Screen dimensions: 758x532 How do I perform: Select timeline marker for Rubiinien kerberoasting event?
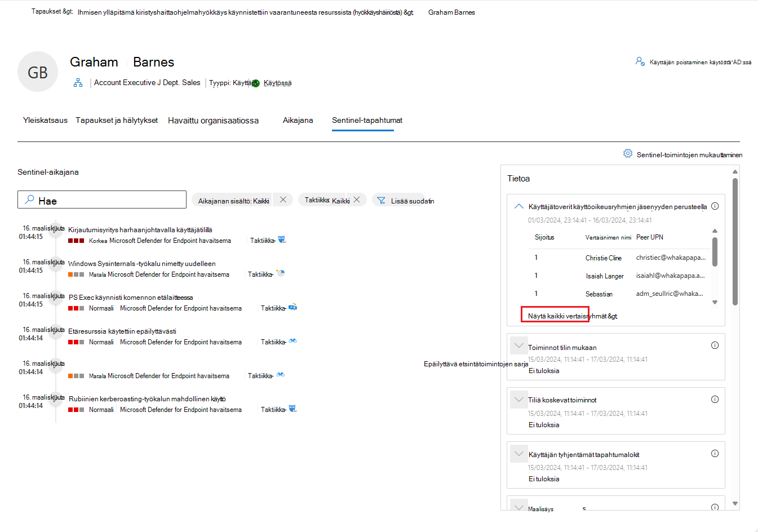[55, 398]
